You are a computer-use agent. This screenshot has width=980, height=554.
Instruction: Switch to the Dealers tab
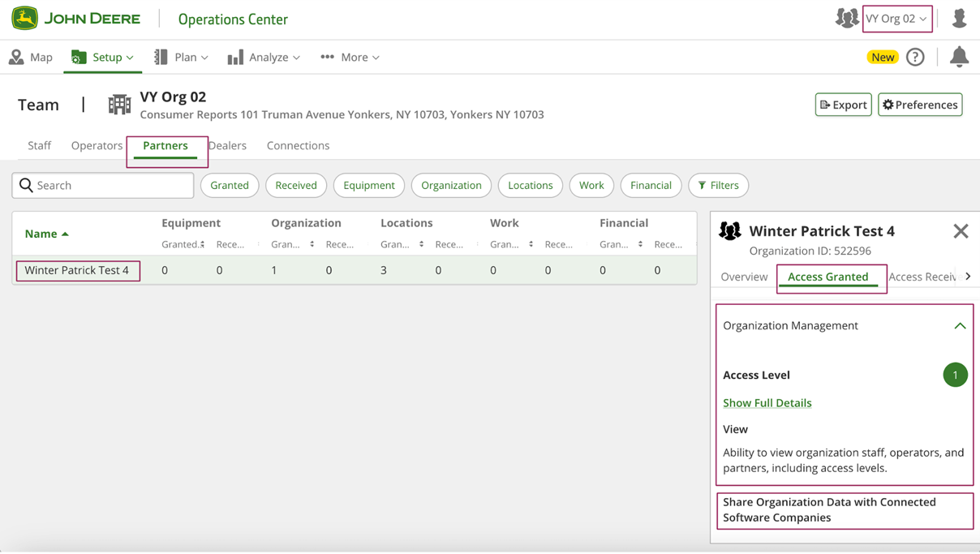[x=228, y=145]
